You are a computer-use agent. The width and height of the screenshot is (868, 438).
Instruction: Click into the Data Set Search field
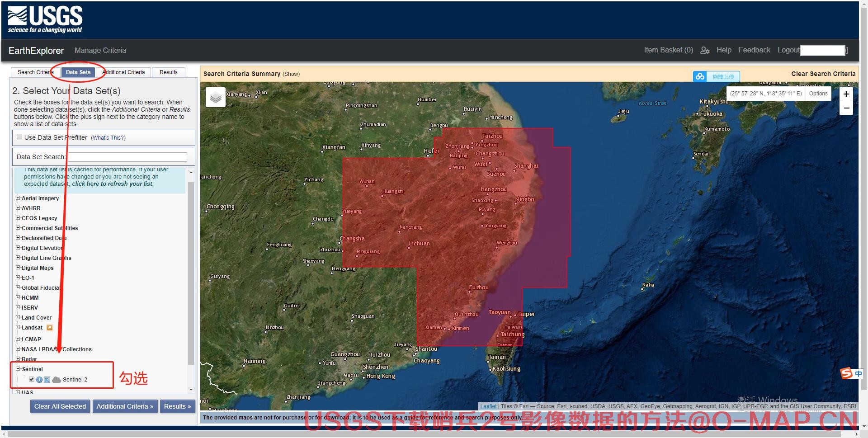point(127,157)
